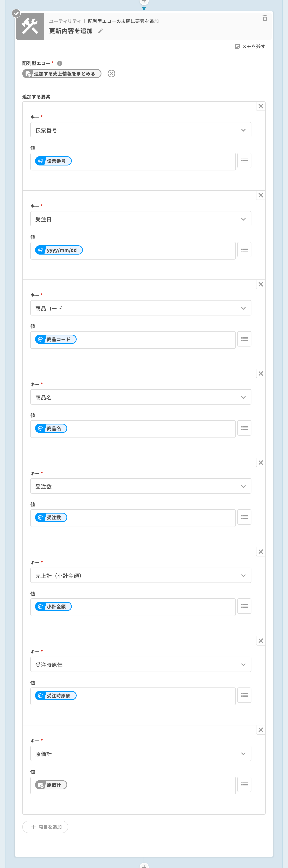This screenshot has height=868, width=288.
Task: Click the 受注数 value chip
Action: click(51, 518)
